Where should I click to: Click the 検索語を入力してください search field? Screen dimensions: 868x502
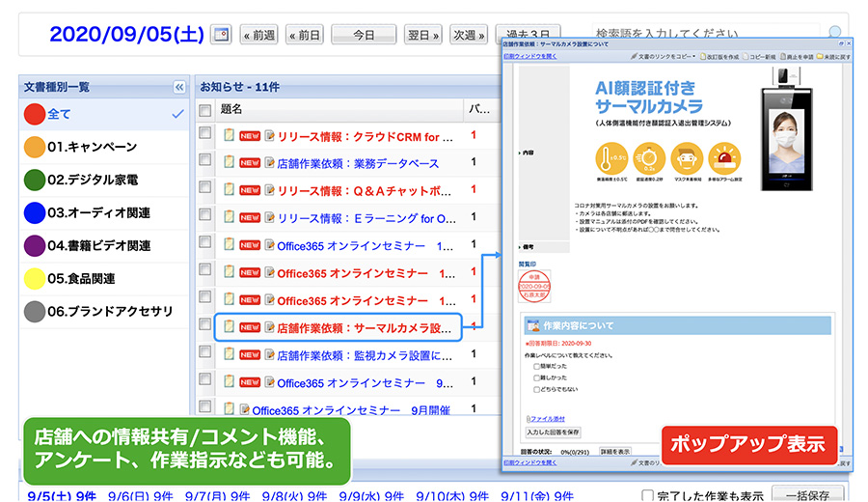pyautogui.click(x=705, y=33)
